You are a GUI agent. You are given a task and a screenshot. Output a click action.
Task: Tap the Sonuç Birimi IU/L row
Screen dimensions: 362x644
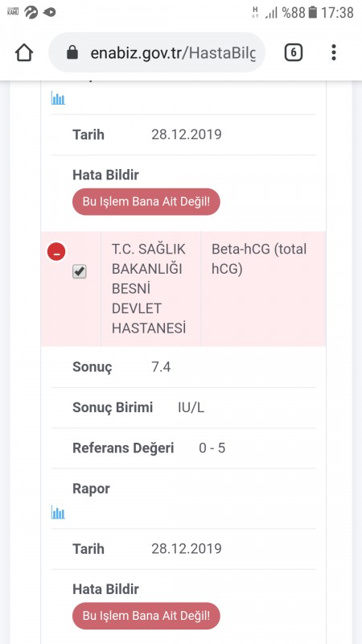coord(183,408)
